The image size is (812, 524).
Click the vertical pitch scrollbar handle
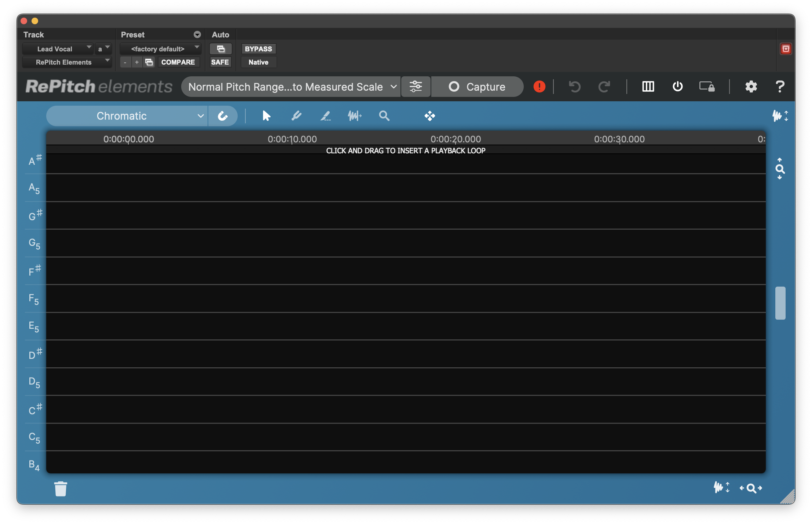pos(780,303)
